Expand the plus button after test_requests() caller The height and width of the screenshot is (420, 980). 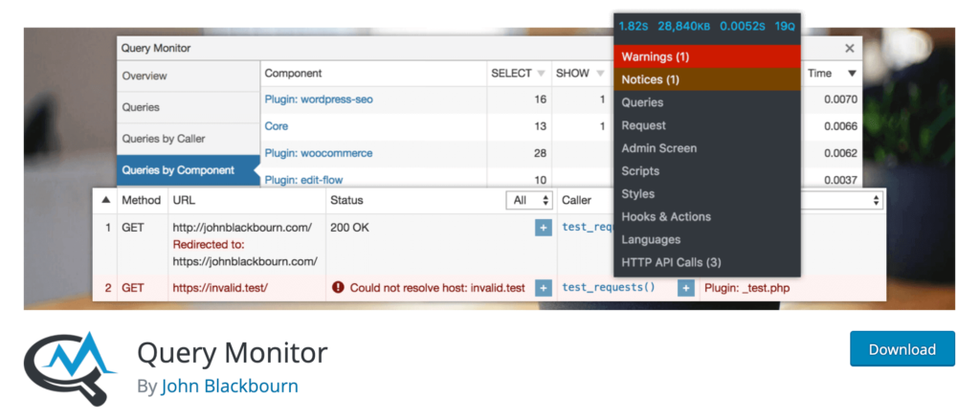[x=686, y=288]
